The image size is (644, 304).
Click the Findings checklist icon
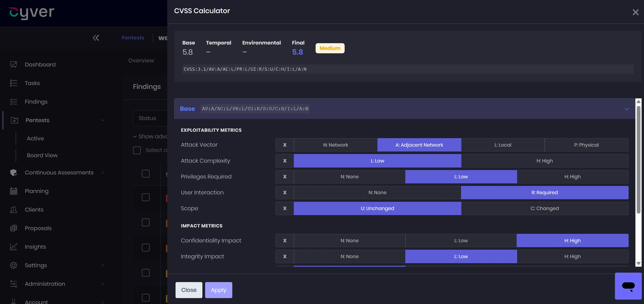pyautogui.click(x=14, y=102)
